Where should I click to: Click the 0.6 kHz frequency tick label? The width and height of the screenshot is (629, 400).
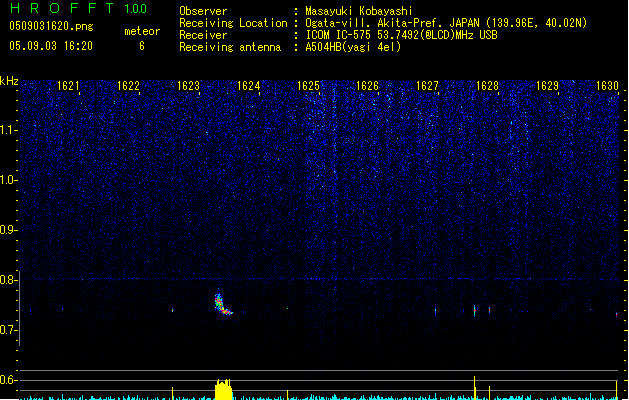point(8,380)
